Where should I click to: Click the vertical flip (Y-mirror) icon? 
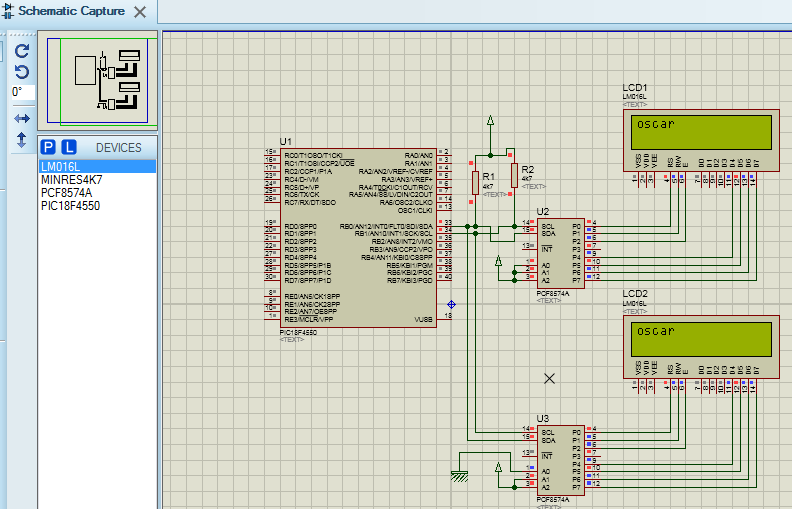22,140
